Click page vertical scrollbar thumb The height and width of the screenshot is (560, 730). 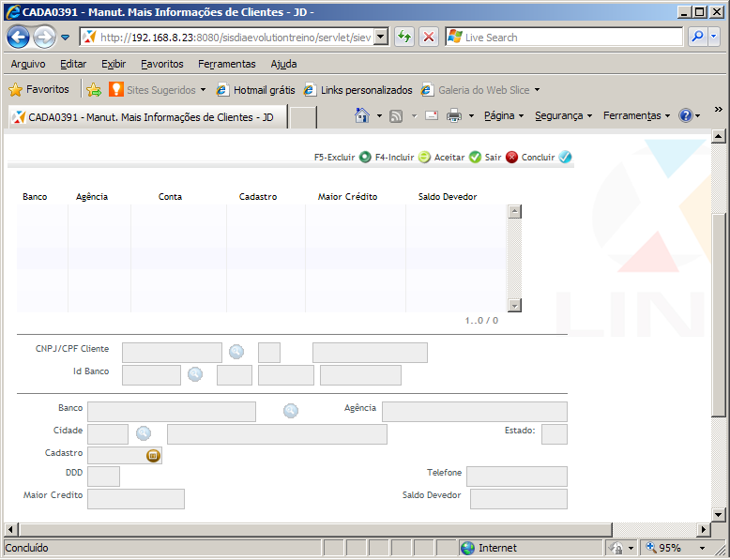pyautogui.click(x=719, y=314)
